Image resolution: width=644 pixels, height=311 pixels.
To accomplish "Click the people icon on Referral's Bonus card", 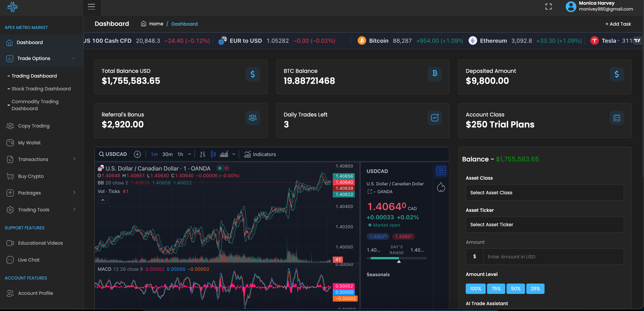I will click(252, 118).
